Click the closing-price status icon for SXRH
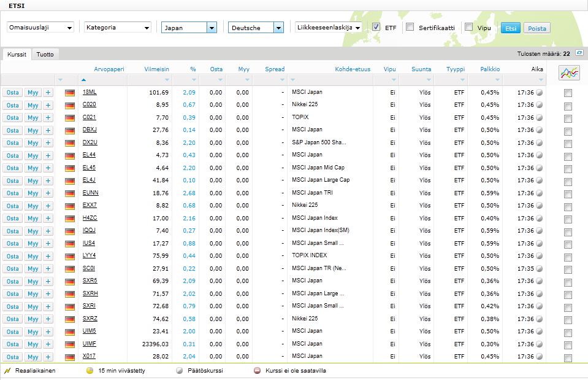The image size is (588, 380). pyautogui.click(x=539, y=293)
